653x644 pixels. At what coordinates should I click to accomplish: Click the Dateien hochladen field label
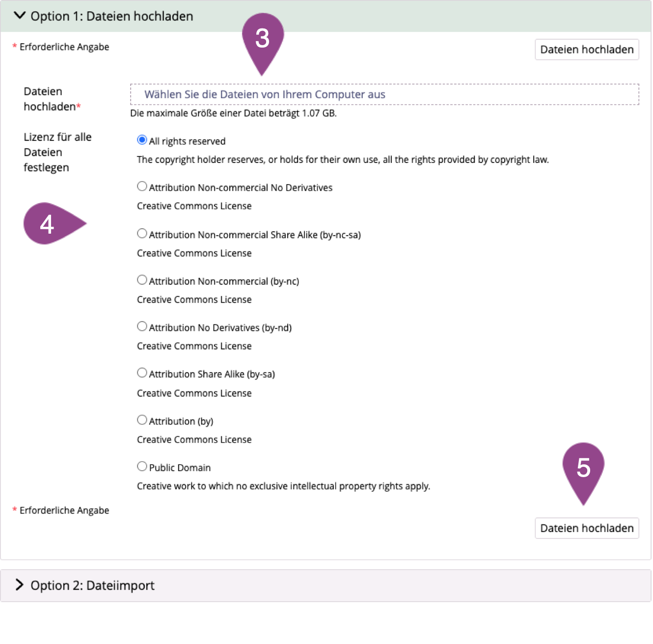point(49,99)
